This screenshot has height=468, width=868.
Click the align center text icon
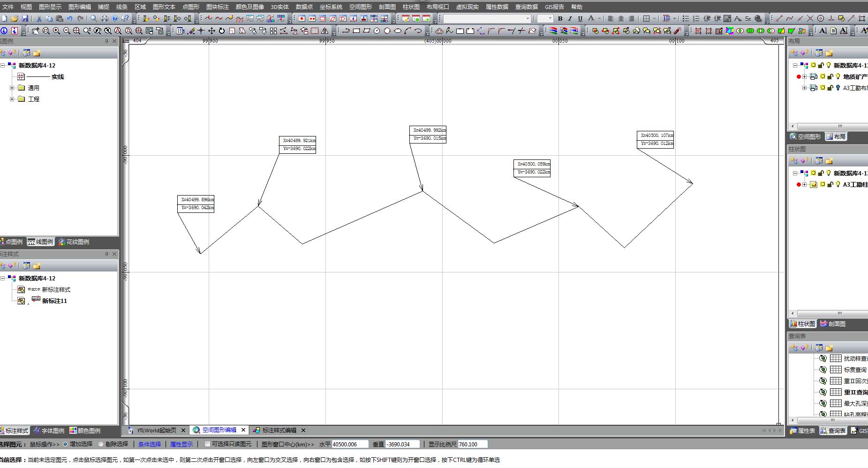(621, 18)
